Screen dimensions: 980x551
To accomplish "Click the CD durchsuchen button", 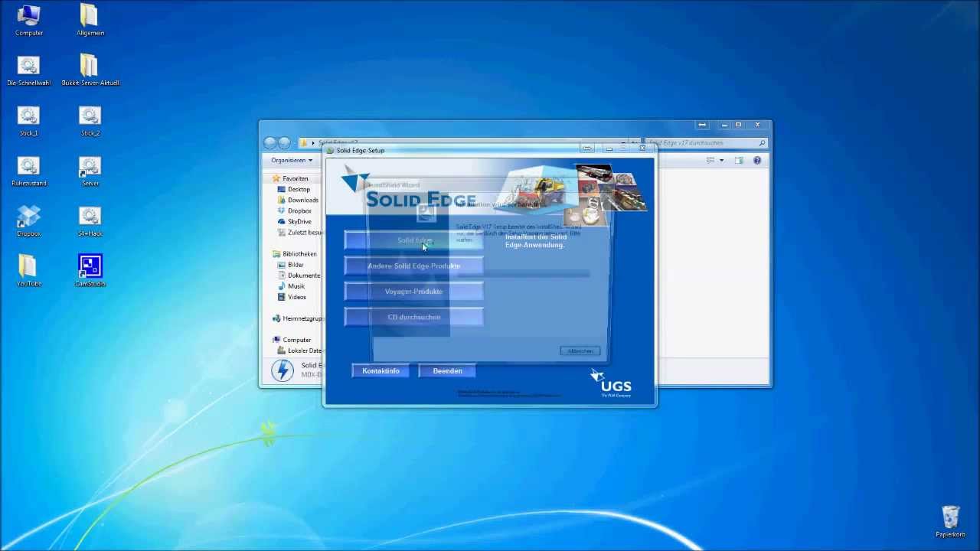I will [413, 317].
